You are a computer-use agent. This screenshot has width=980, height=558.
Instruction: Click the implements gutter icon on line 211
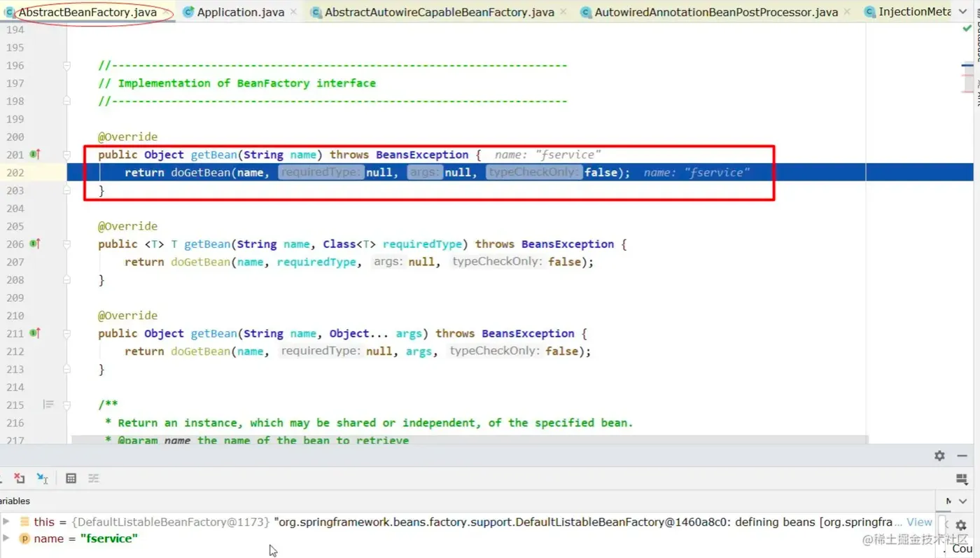(x=35, y=333)
